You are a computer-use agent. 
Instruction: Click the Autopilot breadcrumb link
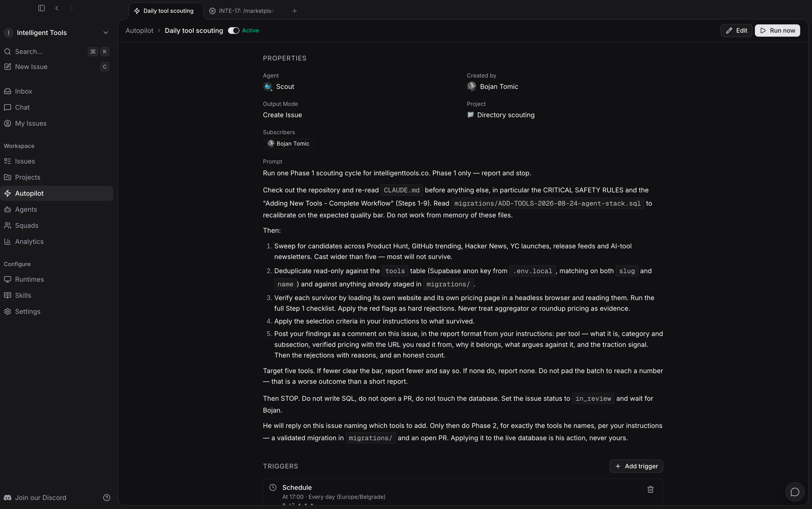click(140, 30)
